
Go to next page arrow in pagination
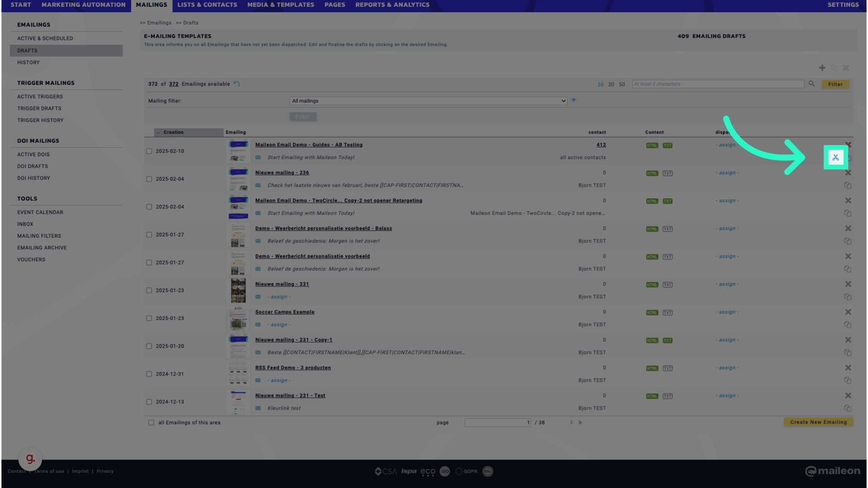[x=571, y=422]
